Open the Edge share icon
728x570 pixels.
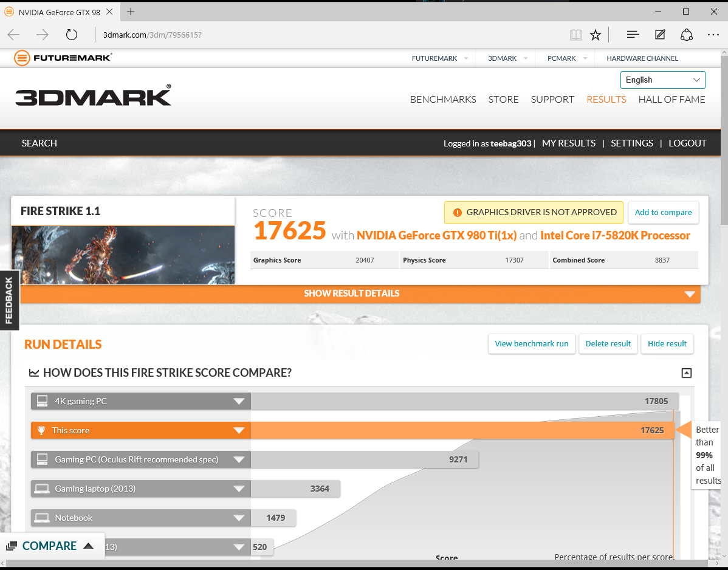click(x=687, y=35)
